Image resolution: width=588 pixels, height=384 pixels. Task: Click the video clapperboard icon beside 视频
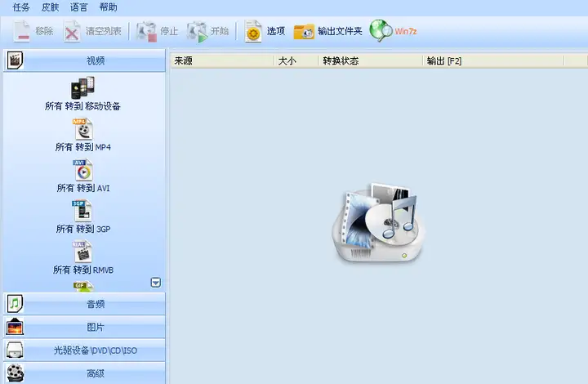(15, 60)
